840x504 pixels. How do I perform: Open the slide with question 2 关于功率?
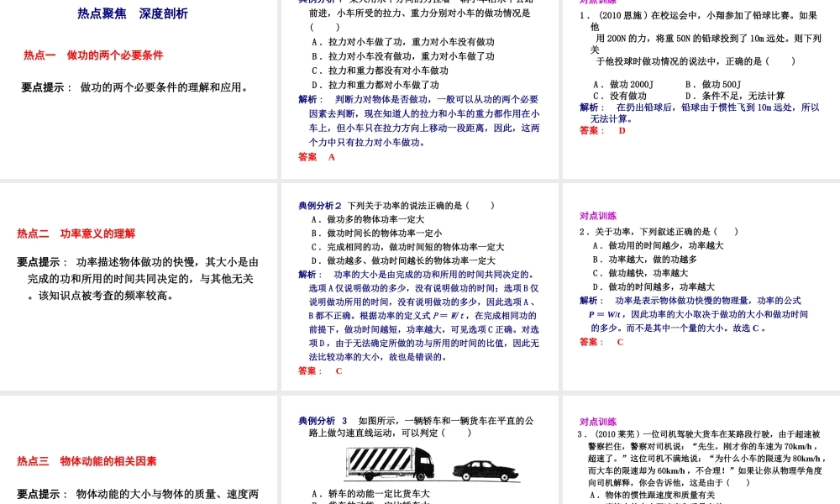701,287
